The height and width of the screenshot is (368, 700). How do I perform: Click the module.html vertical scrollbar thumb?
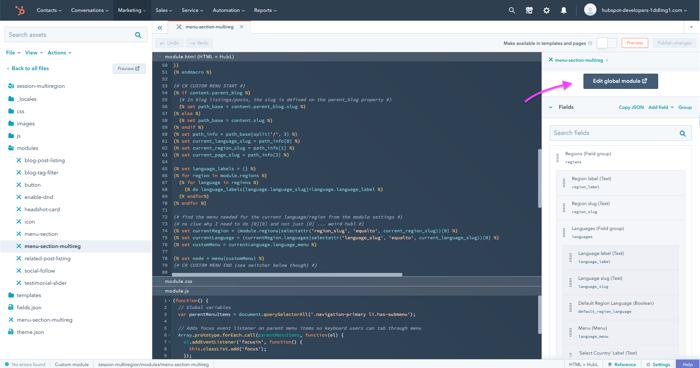(x=539, y=179)
